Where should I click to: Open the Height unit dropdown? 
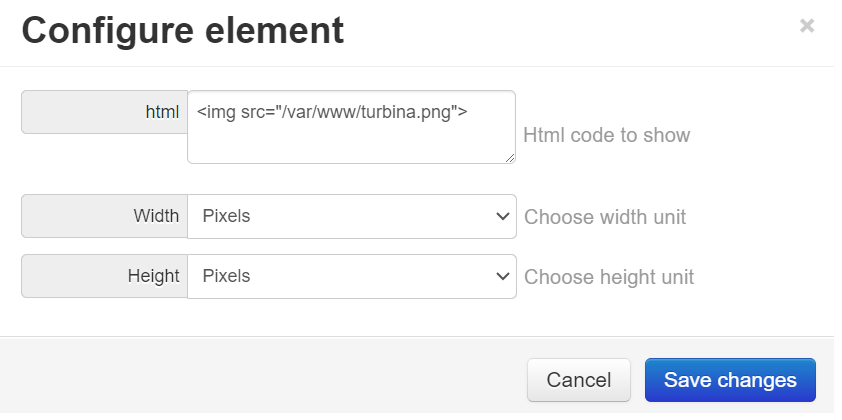point(351,276)
